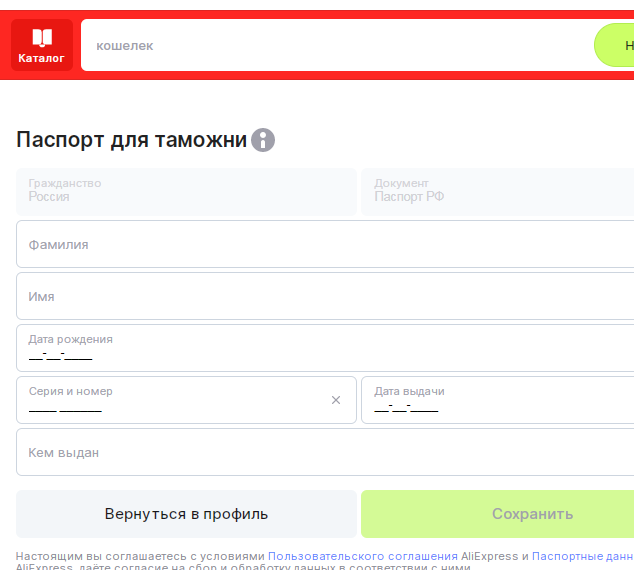634x570 pixels.
Task: Click the Паспорт для таможни heading
Action: click(x=131, y=140)
